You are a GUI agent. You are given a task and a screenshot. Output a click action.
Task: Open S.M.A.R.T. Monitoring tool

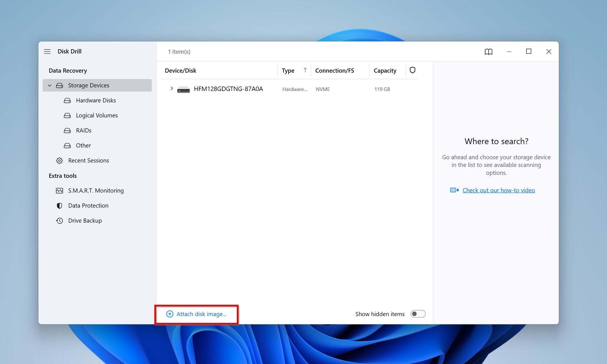[x=96, y=191]
